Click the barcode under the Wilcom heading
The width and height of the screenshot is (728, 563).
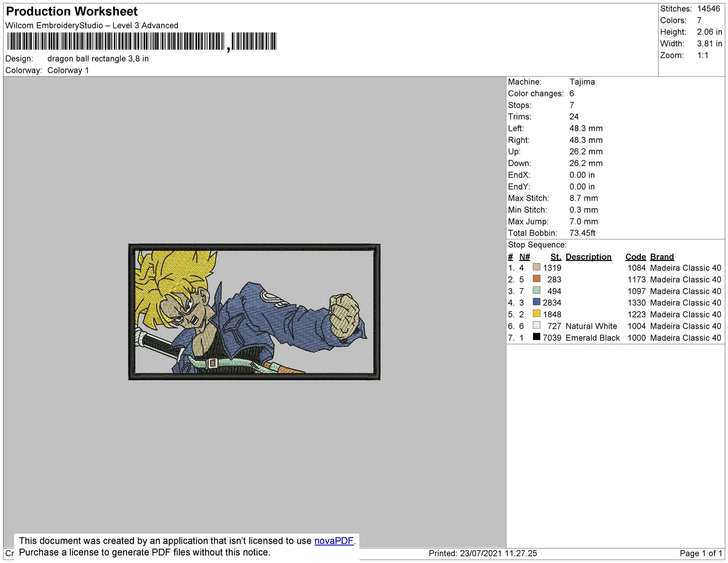142,41
